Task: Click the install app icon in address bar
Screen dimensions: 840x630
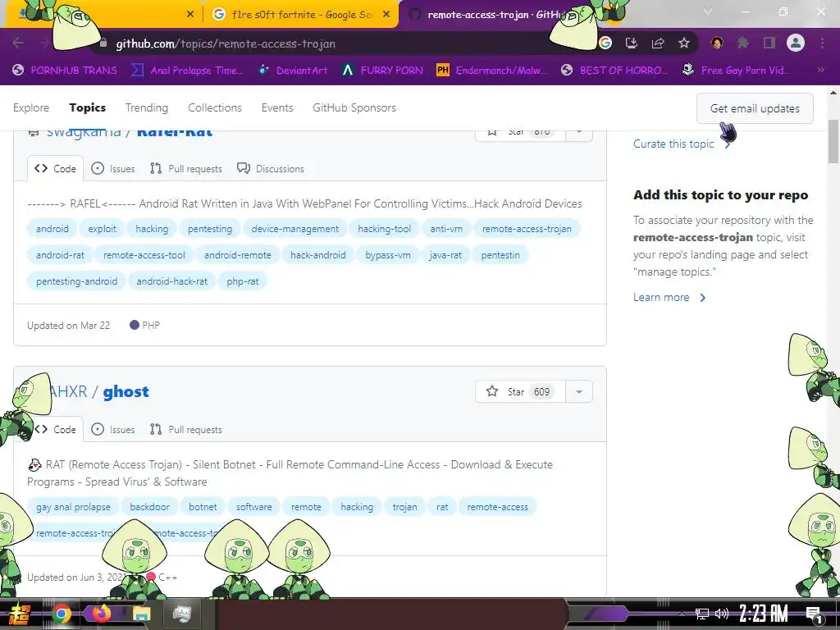Action: tap(632, 43)
